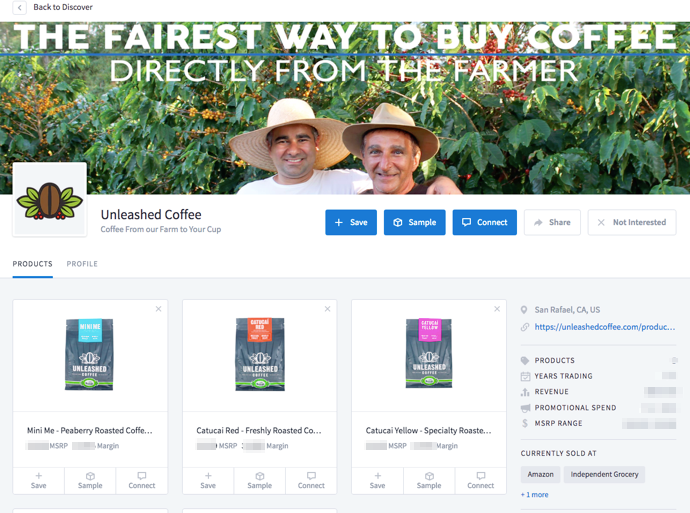
Task: Switch to the Products tab
Action: tap(33, 264)
